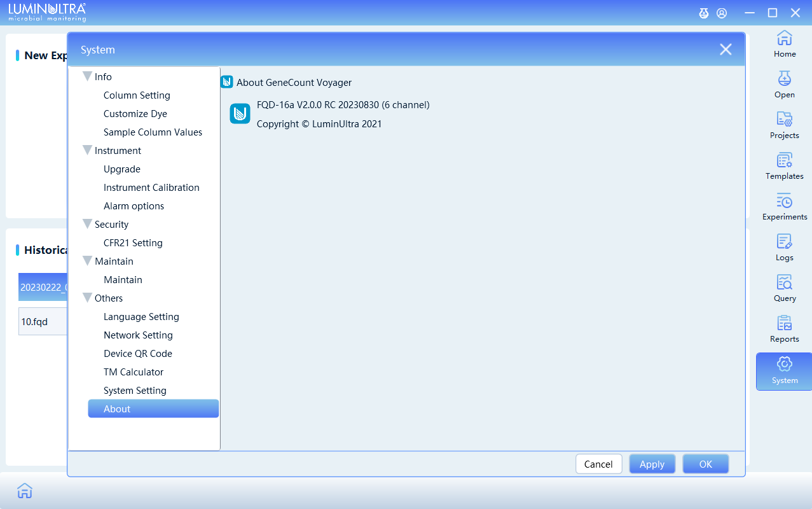The image size is (812, 509).
Task: Select Column Setting in the tree
Action: point(137,95)
